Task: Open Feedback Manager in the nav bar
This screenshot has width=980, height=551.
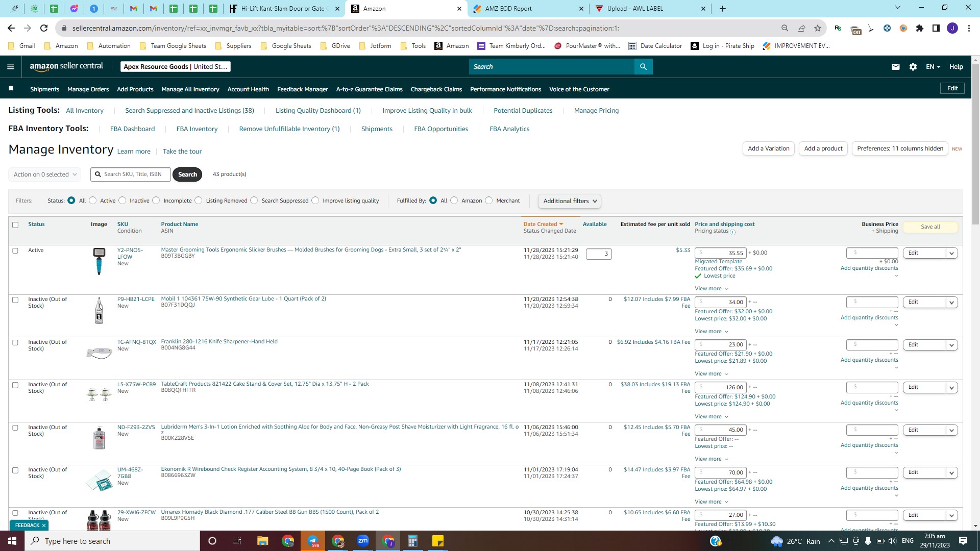Action: pos(303,89)
